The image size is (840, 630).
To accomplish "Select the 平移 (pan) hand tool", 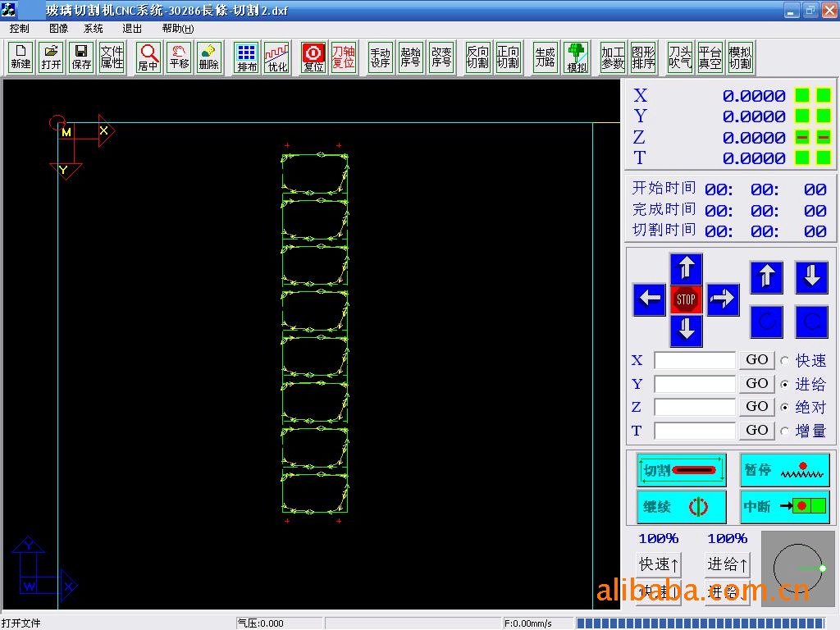I will pyautogui.click(x=179, y=57).
